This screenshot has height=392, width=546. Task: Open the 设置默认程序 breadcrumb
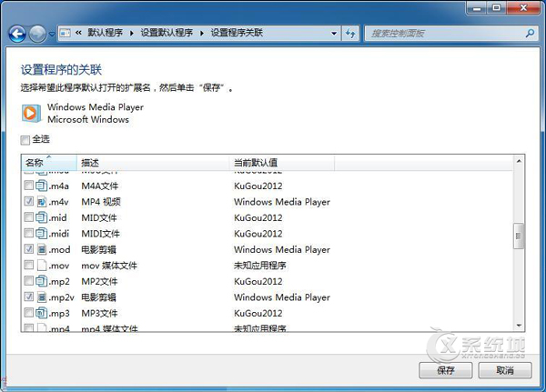[167, 33]
